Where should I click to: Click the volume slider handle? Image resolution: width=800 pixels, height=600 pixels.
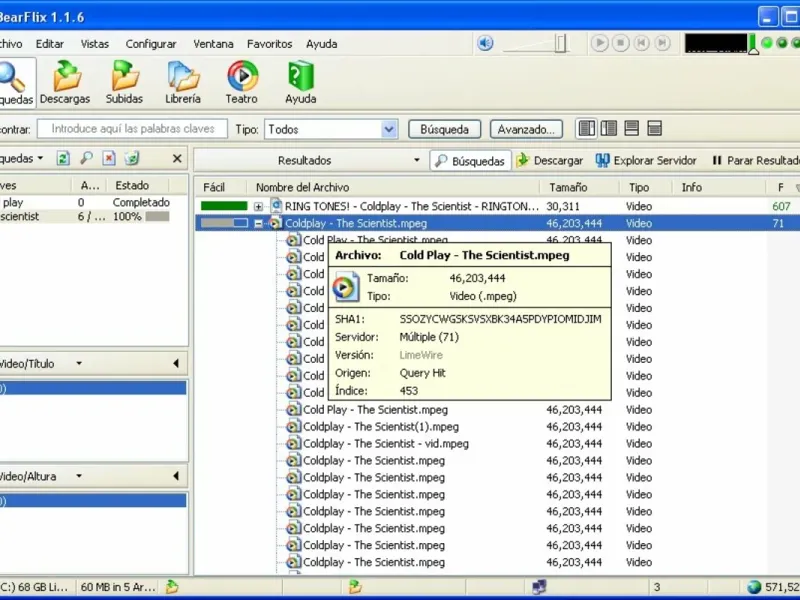click(x=561, y=43)
